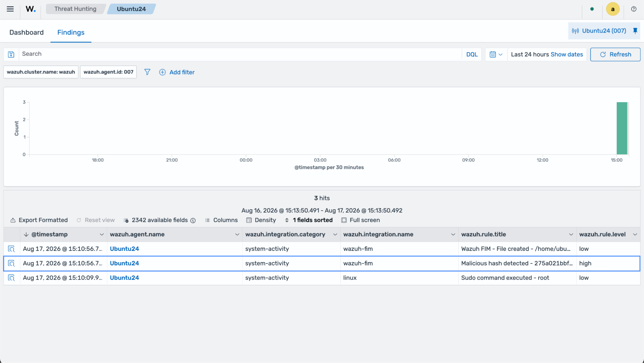Click info icon beside available fields

pos(193,220)
